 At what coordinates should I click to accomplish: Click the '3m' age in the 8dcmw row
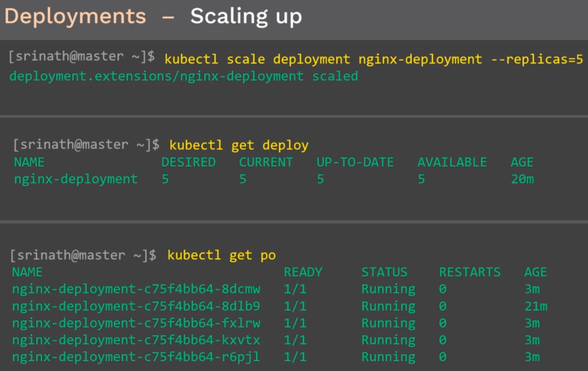pos(532,289)
